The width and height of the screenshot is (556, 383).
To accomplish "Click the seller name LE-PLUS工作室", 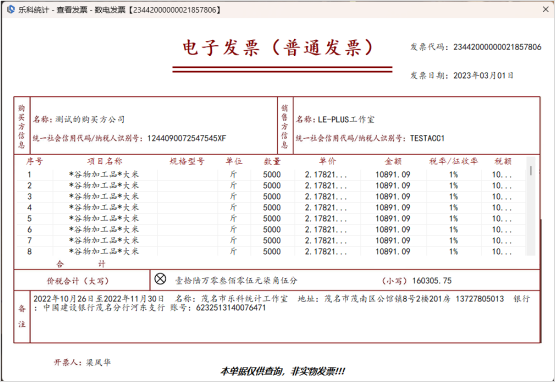I will click(346, 120).
